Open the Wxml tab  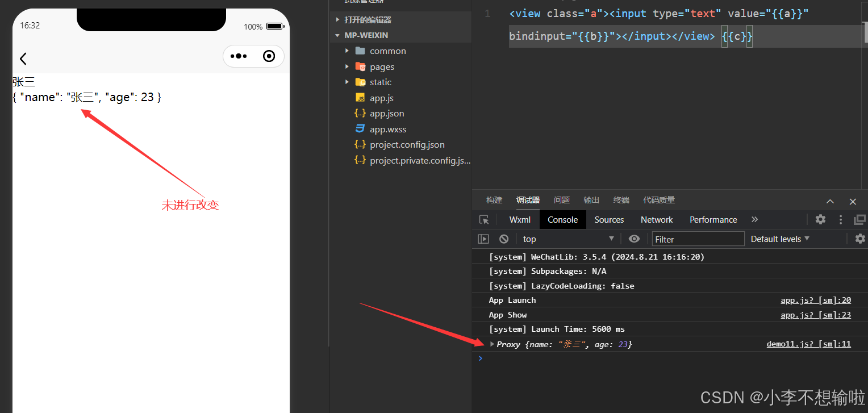coord(520,220)
